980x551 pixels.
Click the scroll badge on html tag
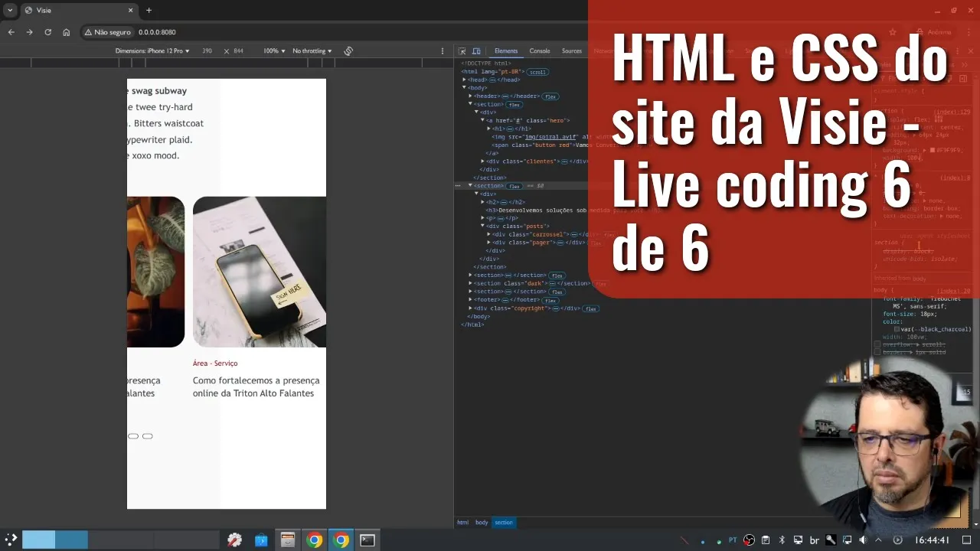[537, 72]
